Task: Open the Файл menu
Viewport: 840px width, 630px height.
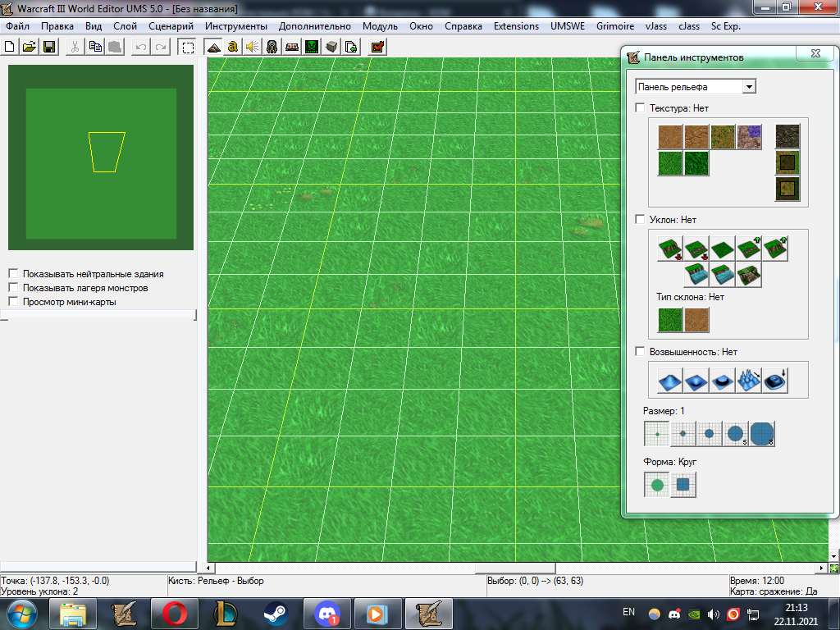Action: pos(18,25)
